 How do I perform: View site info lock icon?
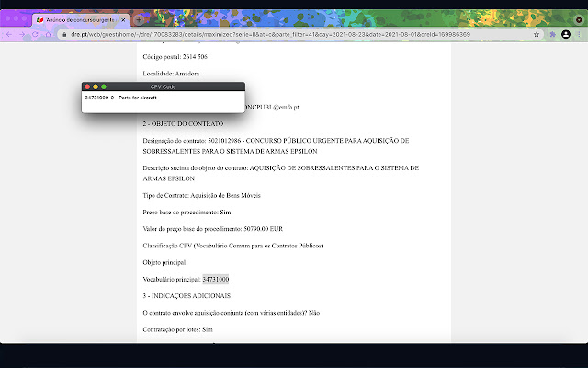point(64,35)
